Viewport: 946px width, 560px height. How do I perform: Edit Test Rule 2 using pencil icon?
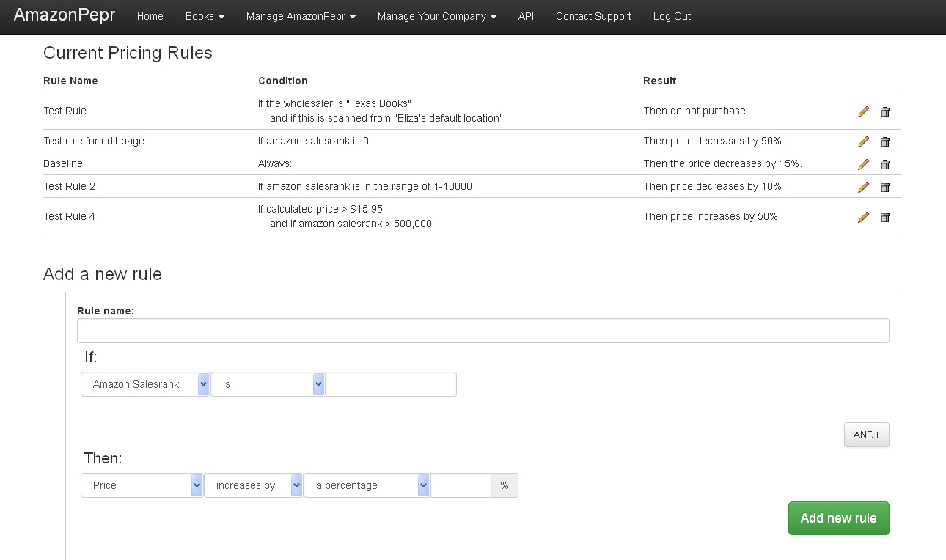click(863, 187)
